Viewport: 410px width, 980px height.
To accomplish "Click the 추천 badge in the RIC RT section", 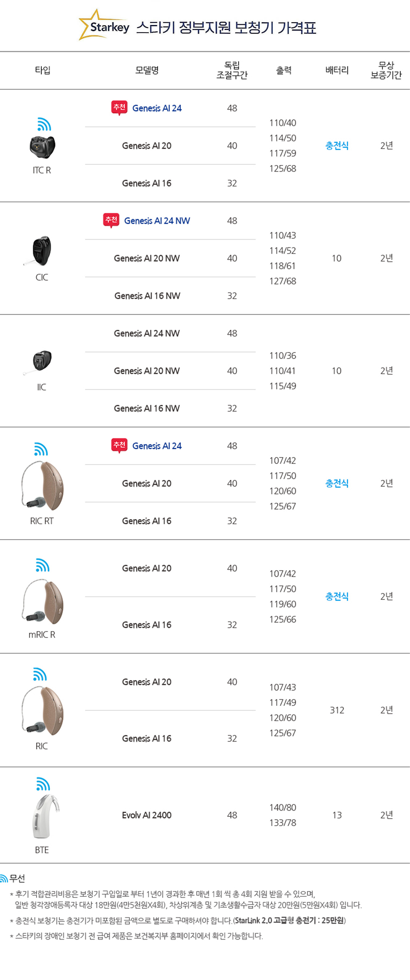I will point(119,446).
